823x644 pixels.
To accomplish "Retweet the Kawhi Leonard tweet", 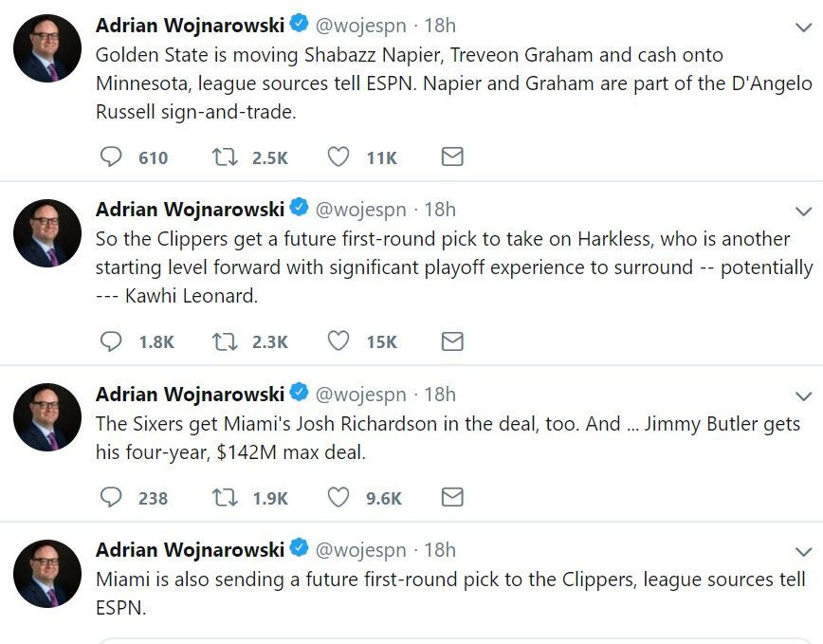I will pyautogui.click(x=224, y=341).
